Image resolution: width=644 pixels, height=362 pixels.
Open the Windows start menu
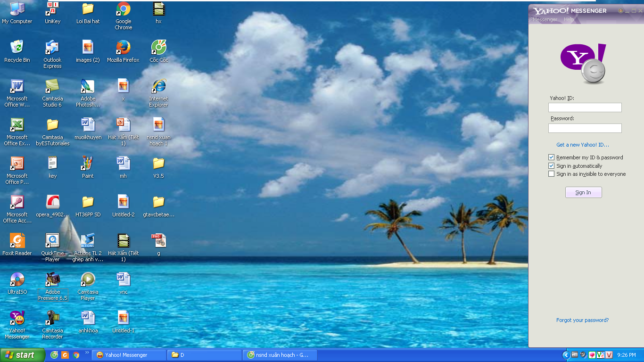point(22,355)
